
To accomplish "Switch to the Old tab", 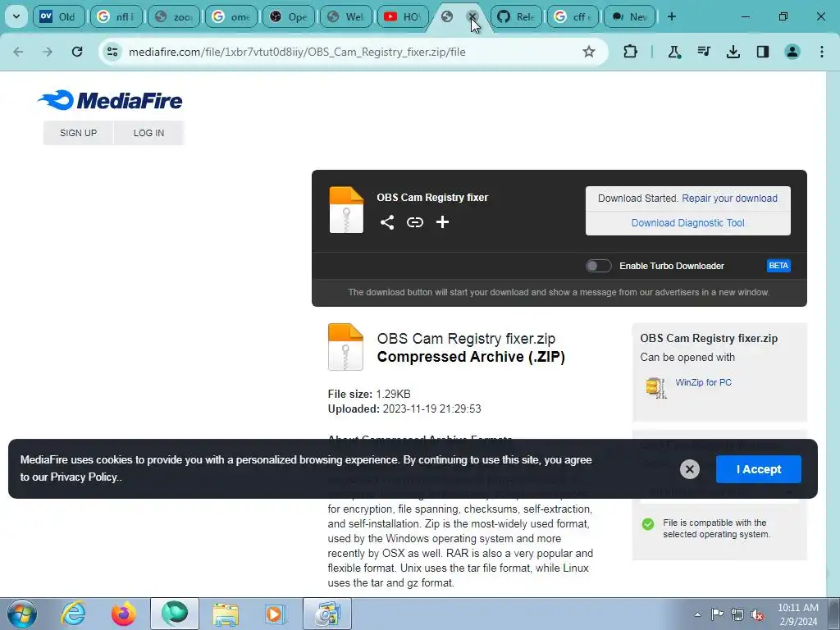I will pos(58,16).
